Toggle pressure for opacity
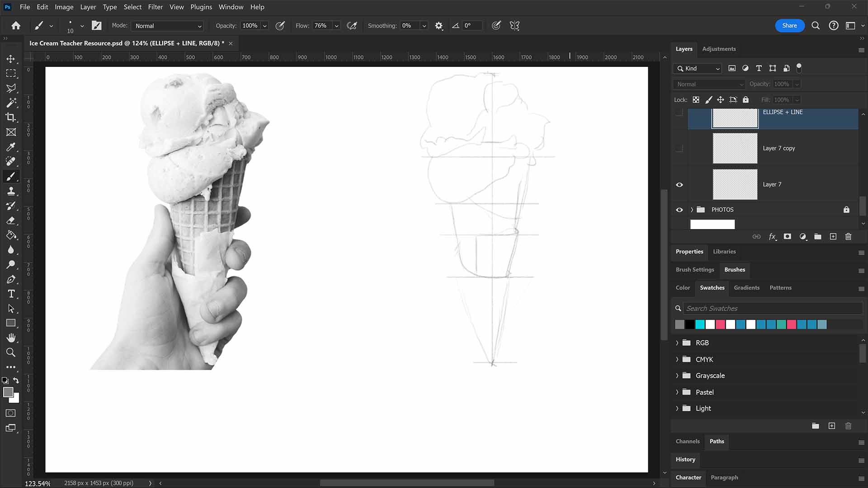The image size is (868, 488). click(280, 26)
